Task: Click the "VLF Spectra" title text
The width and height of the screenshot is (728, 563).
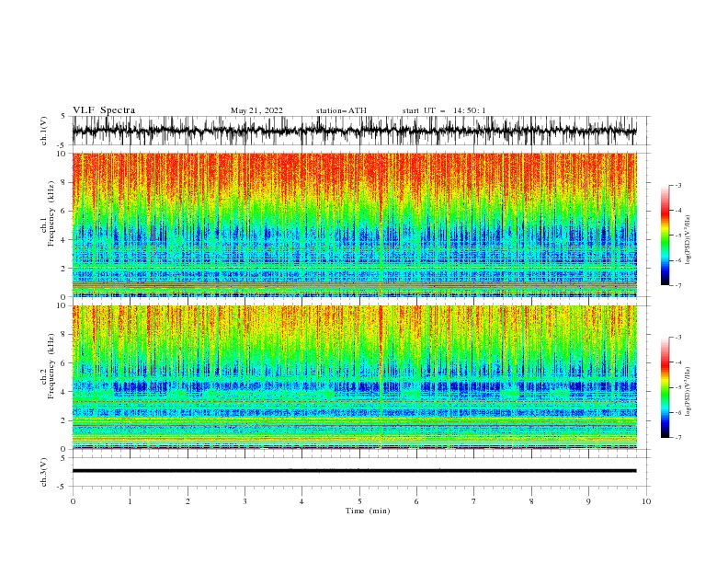Action: [104, 110]
